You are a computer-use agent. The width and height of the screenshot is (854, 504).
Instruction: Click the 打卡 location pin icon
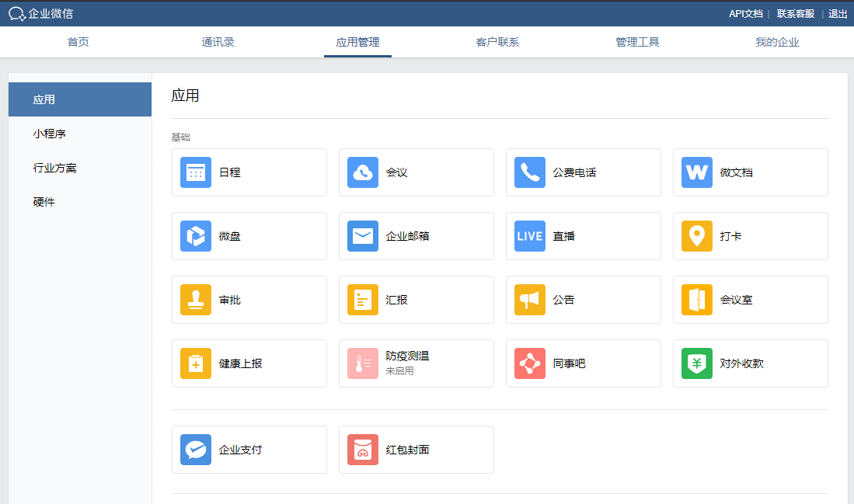[697, 236]
